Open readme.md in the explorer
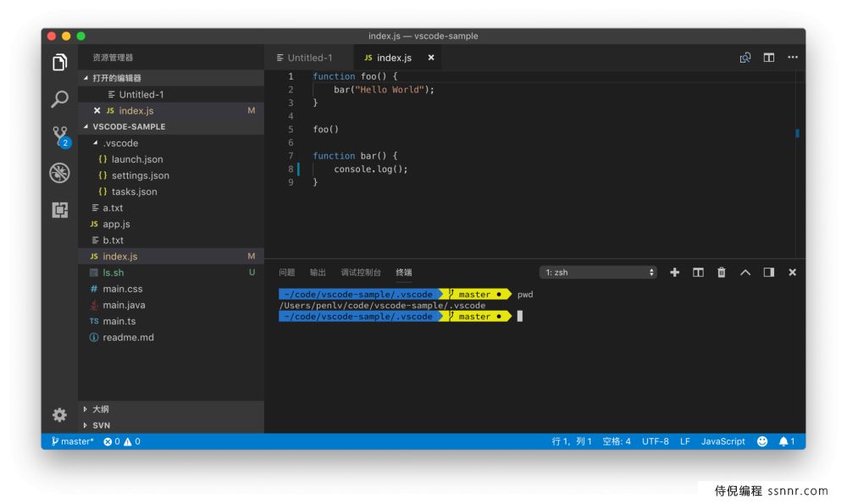Viewport: 847px width, 504px height. coord(171,338)
